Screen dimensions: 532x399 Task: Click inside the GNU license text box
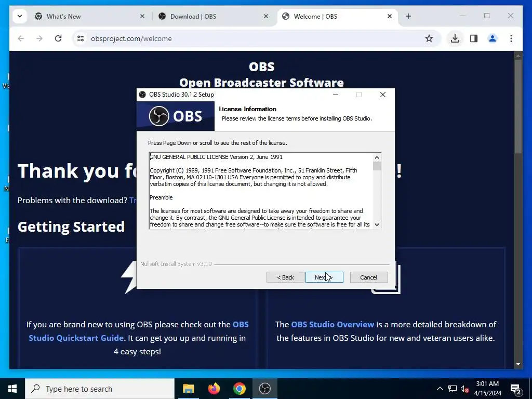(261, 191)
